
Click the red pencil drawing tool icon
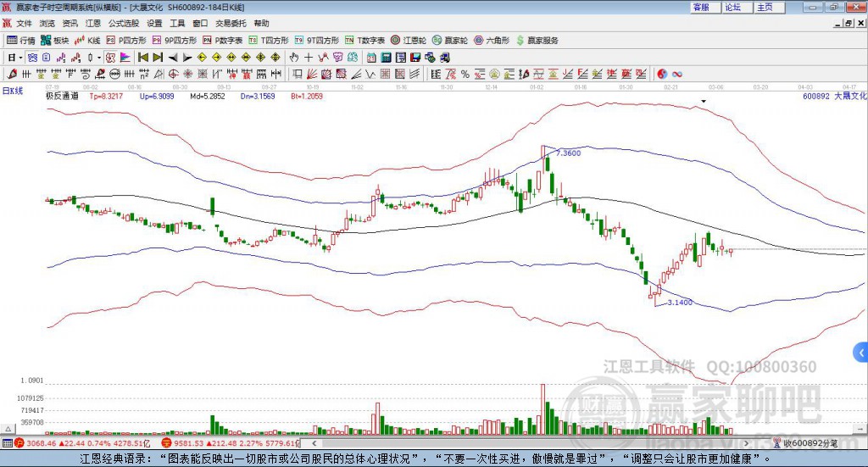pyautogui.click(x=12, y=74)
